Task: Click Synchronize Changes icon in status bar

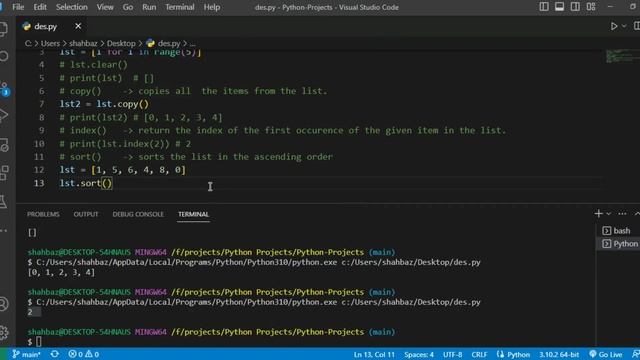Action: (54, 354)
